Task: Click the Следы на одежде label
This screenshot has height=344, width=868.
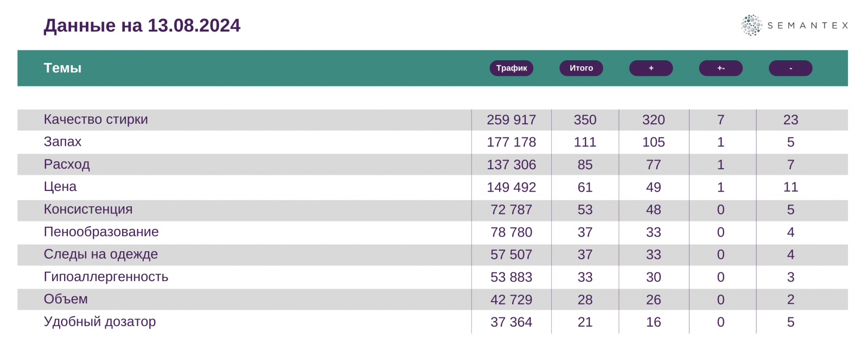Action: pos(101,254)
